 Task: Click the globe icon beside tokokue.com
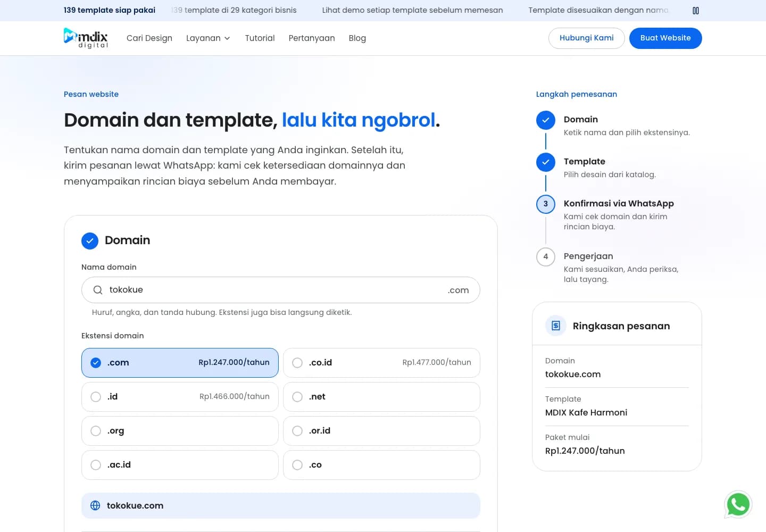[95, 505]
